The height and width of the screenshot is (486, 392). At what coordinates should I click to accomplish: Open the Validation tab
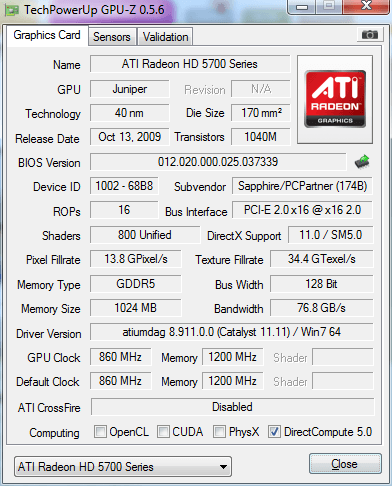tap(165, 37)
